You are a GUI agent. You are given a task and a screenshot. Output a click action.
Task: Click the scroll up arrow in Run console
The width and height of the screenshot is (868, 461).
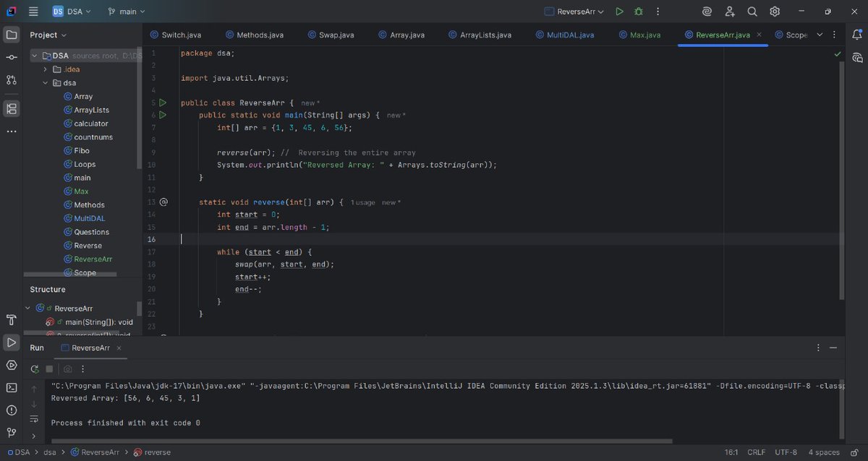tap(34, 389)
